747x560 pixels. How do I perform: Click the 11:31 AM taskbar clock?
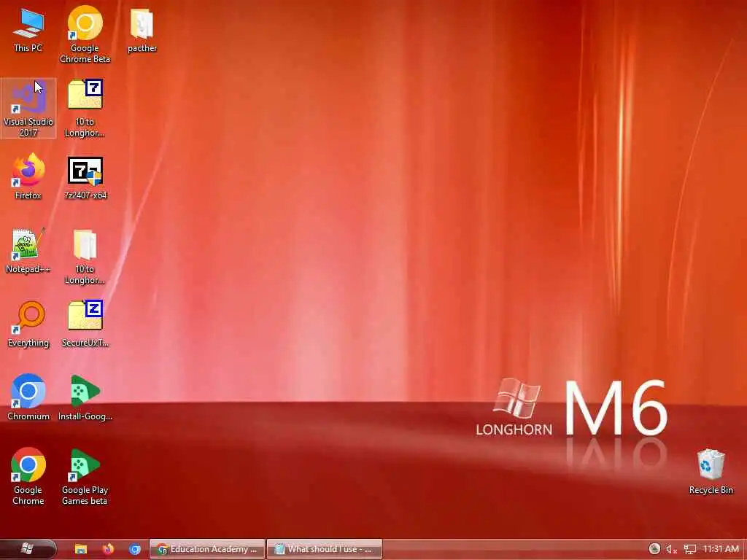(x=721, y=549)
